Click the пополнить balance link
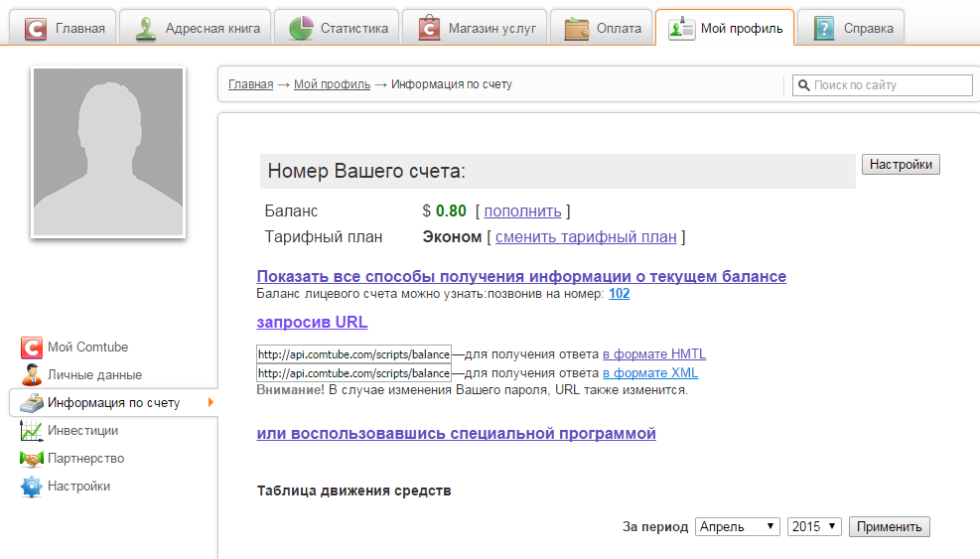980x559 pixels. [522, 211]
